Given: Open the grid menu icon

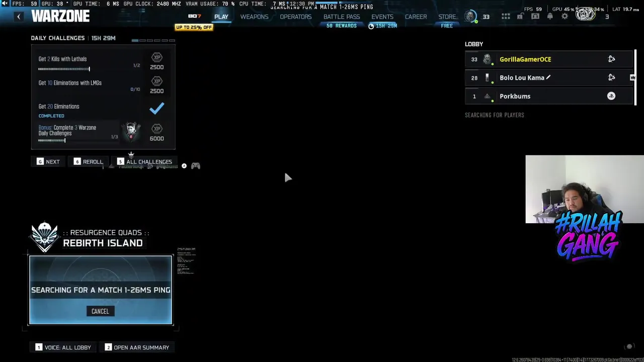Looking at the screenshot, I should pyautogui.click(x=506, y=17).
